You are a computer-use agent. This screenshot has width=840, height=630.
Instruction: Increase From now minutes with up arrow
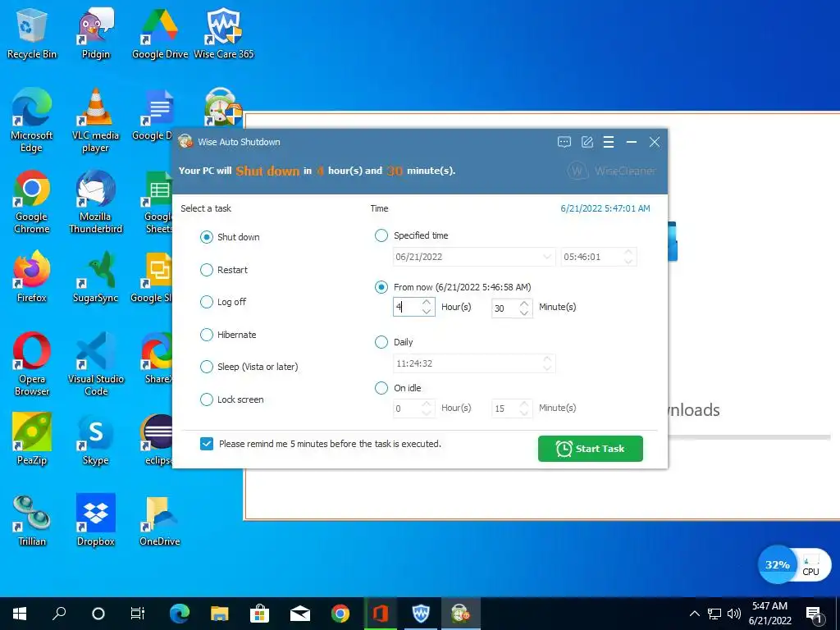pyautogui.click(x=524, y=304)
